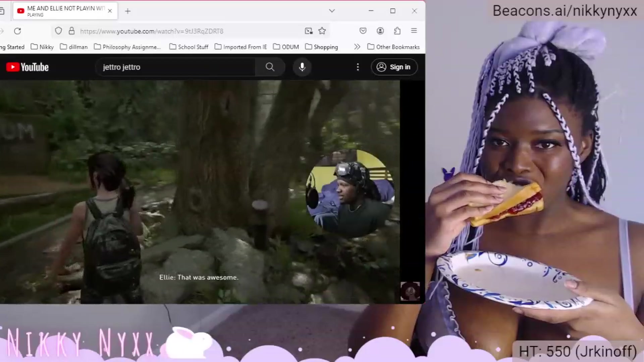The width and height of the screenshot is (644, 362).
Task: Minimize the Firefox window
Action: tap(371, 11)
